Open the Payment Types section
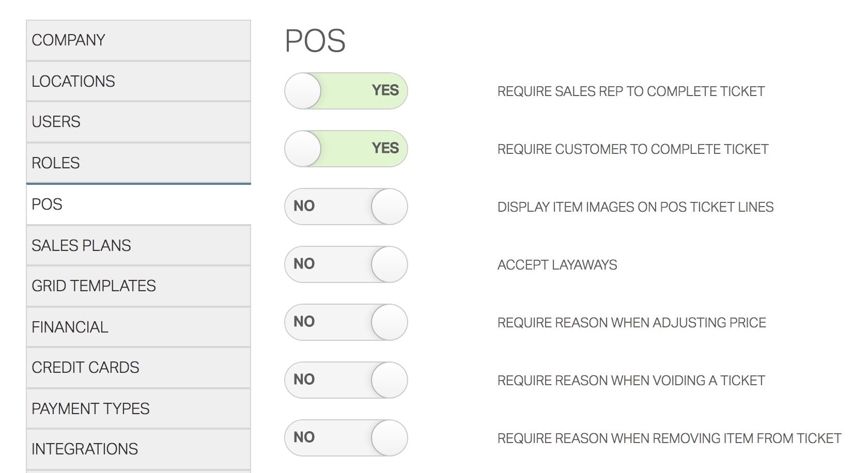The width and height of the screenshot is (868, 473). [137, 408]
